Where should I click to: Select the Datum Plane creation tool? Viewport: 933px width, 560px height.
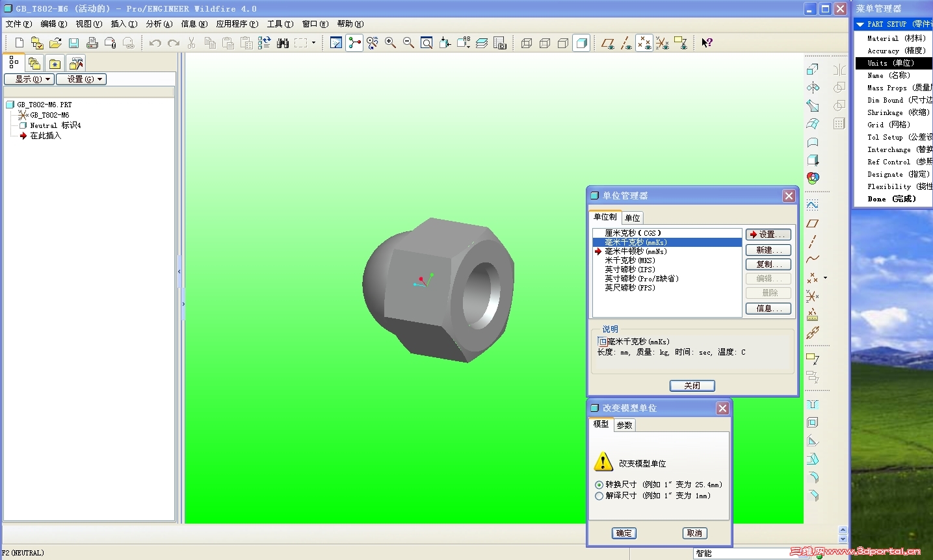coord(813,223)
